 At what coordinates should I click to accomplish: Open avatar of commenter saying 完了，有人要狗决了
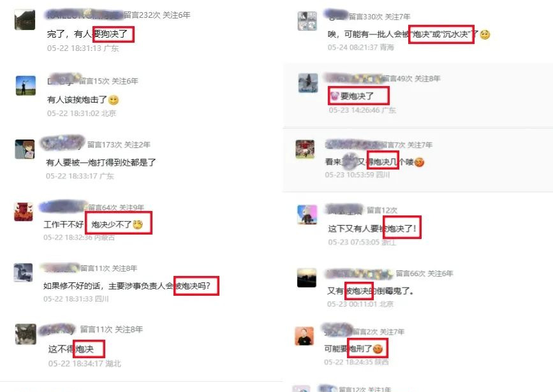coord(25,20)
